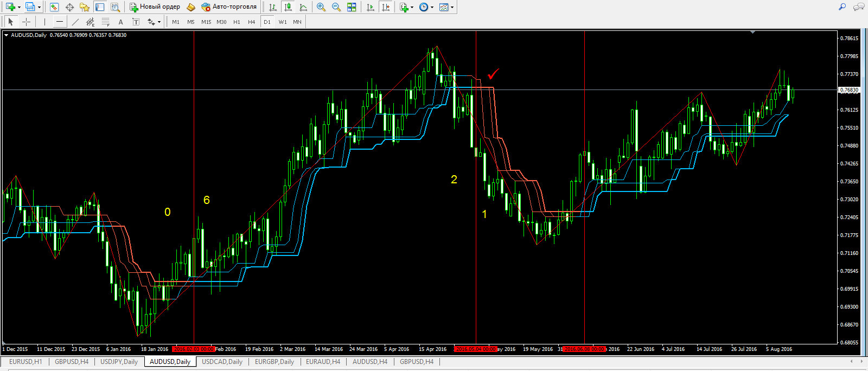
Task: Switch chart to bar chart type
Action: coord(273,7)
